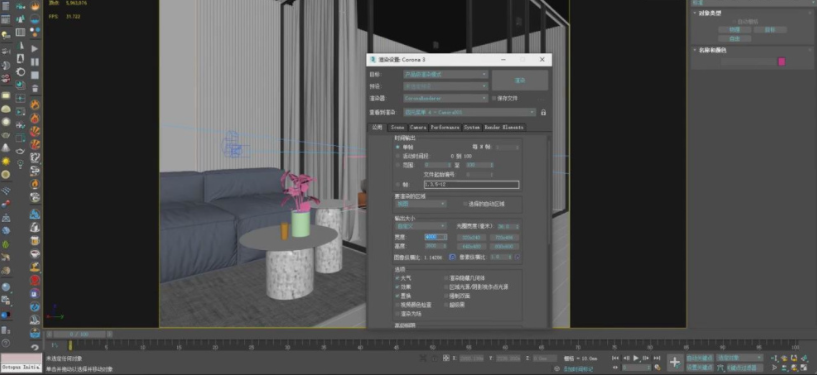Toggle the 置换 displacement checkbox

pos(398,295)
